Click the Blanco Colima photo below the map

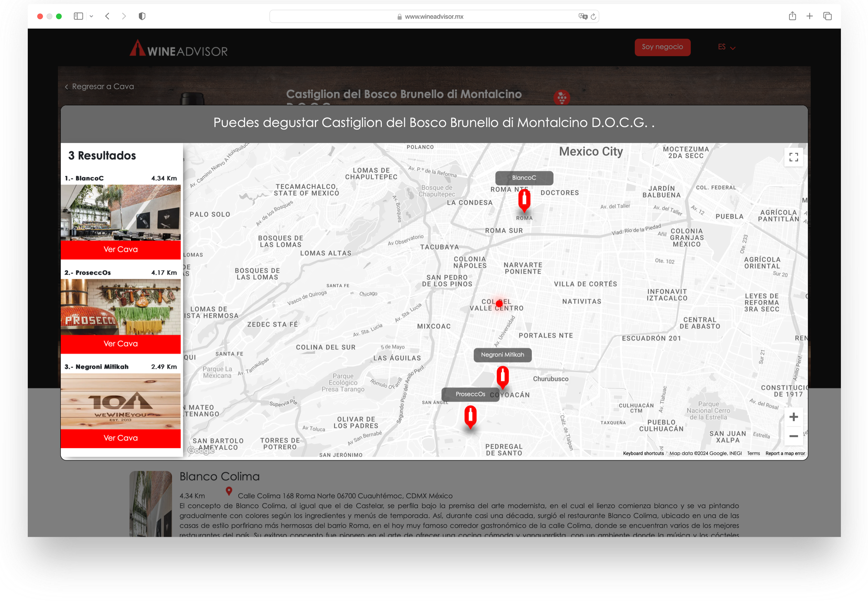click(150, 504)
